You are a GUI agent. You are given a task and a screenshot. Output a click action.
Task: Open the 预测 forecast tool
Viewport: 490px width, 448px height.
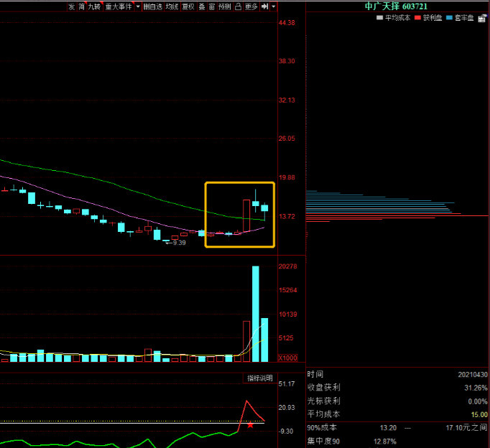225,6
